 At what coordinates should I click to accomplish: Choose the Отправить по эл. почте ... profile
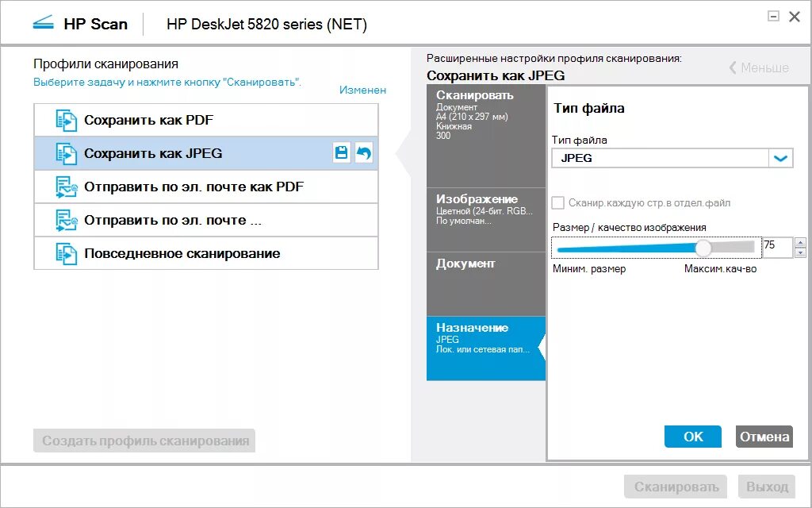point(206,220)
